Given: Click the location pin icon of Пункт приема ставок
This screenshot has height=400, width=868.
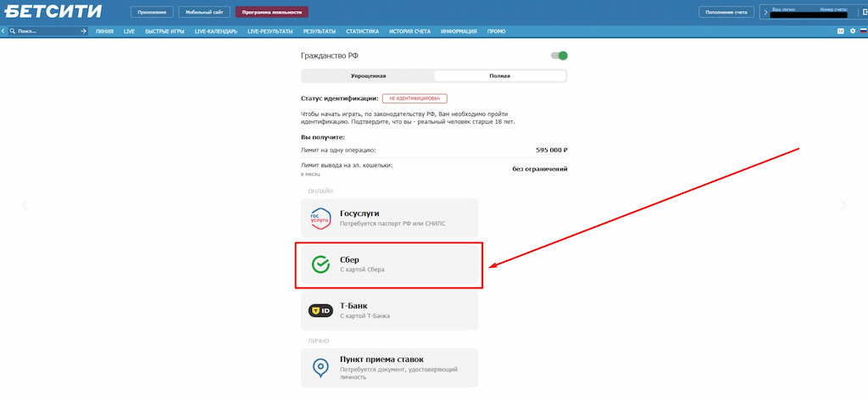Looking at the screenshot, I should (x=320, y=367).
